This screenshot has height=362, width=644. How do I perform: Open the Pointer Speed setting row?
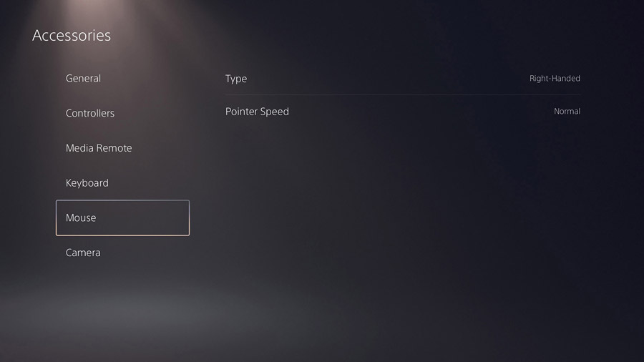[403, 111]
